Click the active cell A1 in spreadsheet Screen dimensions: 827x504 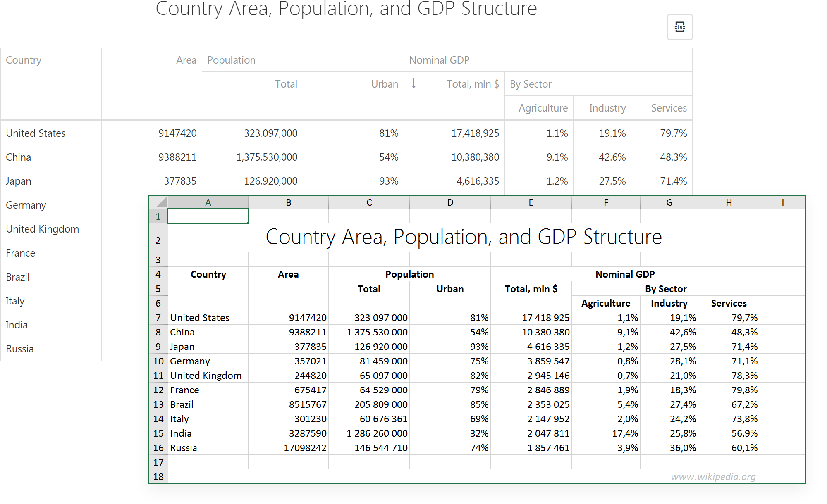[x=208, y=216]
